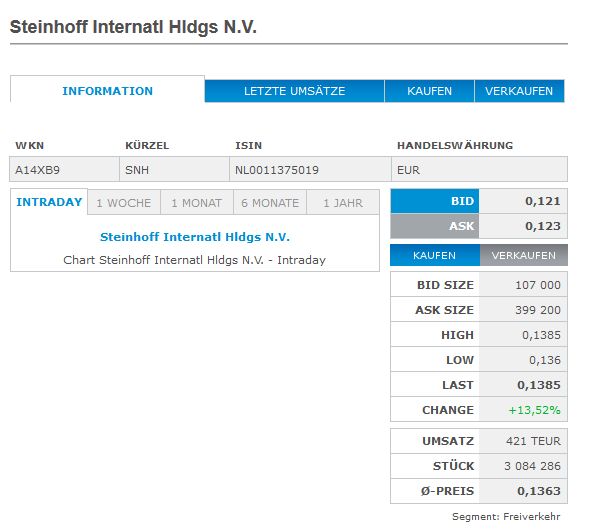Click the page title Steinhoff Internatl Hldgs N.V.
This screenshot has width=592, height=531.
point(133,27)
